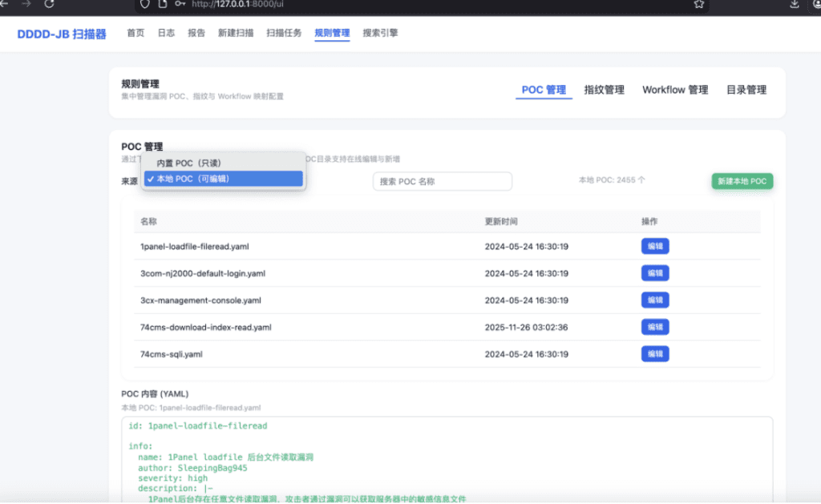Click the 新建本地 POC button
The image size is (821, 504).
(x=742, y=181)
